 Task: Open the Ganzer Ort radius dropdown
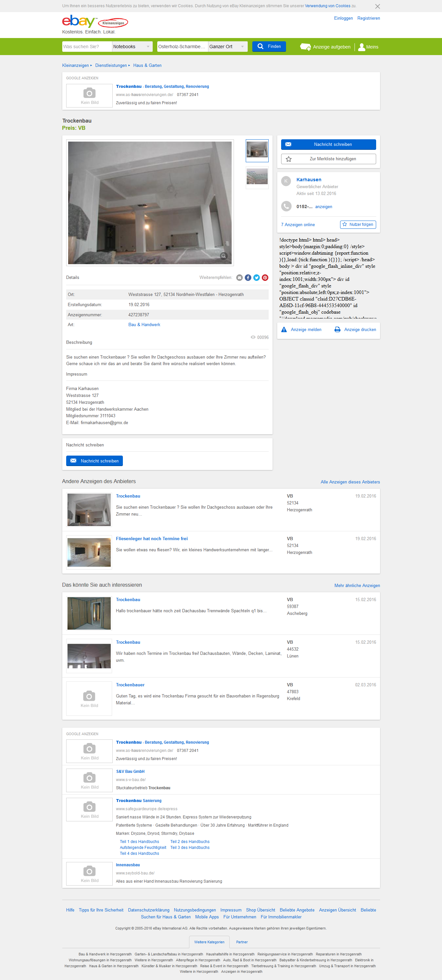click(x=227, y=47)
